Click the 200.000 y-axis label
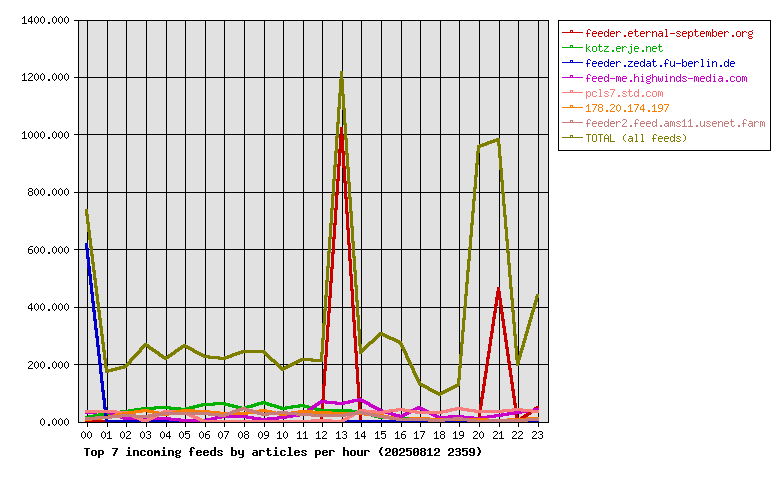The height and width of the screenshot is (480, 780). pyautogui.click(x=48, y=365)
